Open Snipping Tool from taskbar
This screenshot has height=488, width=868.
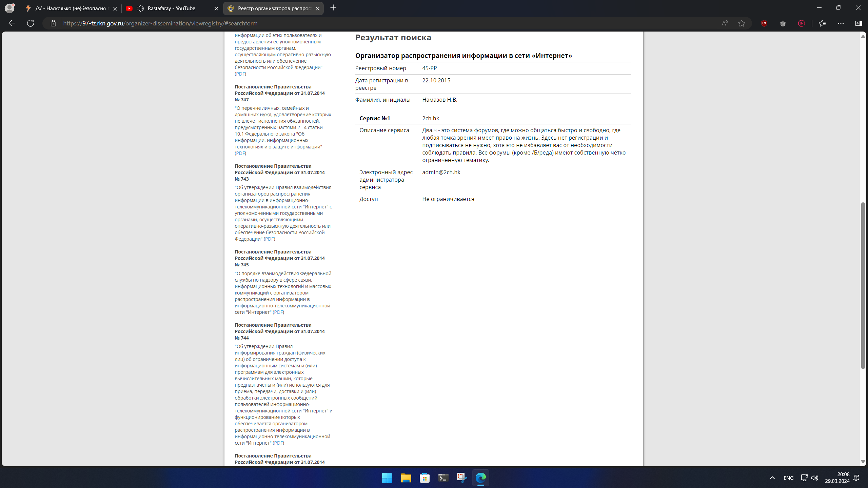click(462, 478)
